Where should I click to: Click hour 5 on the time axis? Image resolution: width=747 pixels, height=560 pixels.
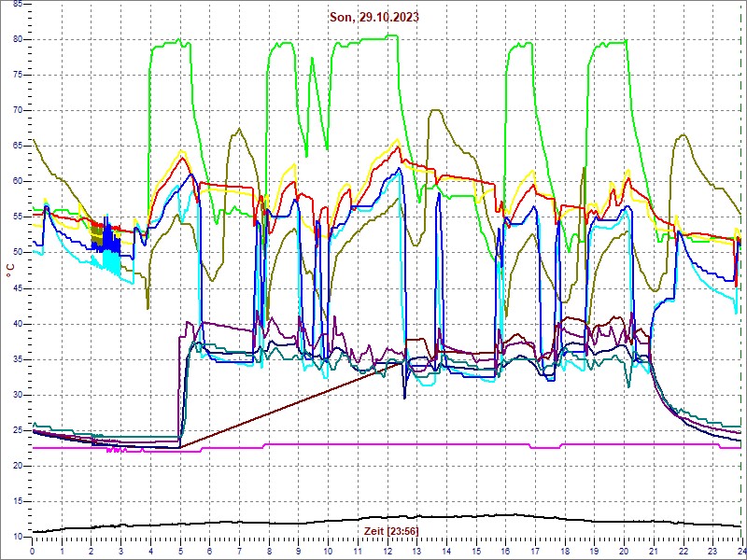point(180,552)
